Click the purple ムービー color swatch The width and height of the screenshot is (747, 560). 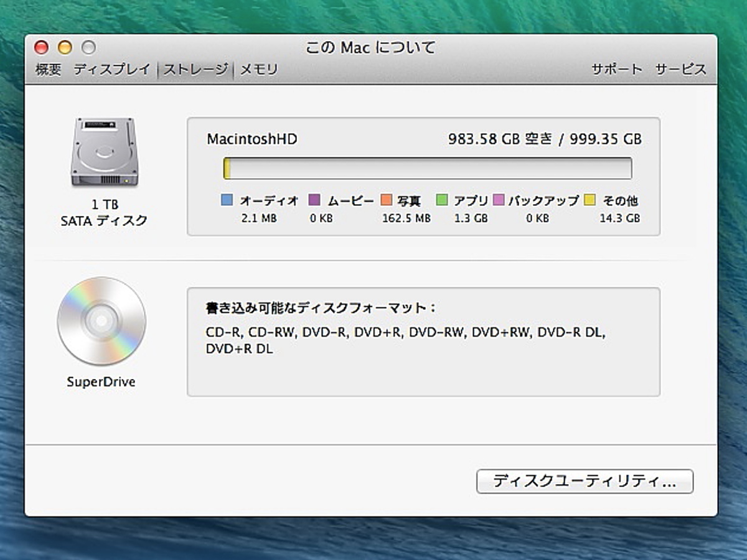pyautogui.click(x=314, y=200)
